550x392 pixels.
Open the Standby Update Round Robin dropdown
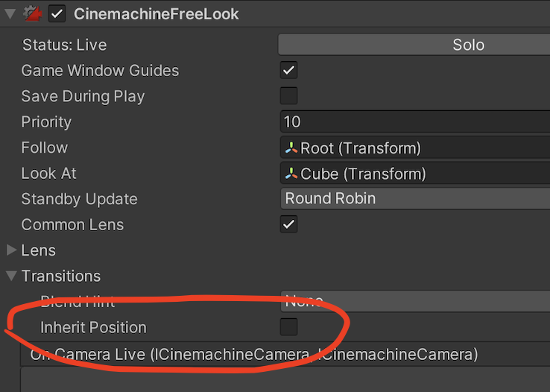point(414,199)
